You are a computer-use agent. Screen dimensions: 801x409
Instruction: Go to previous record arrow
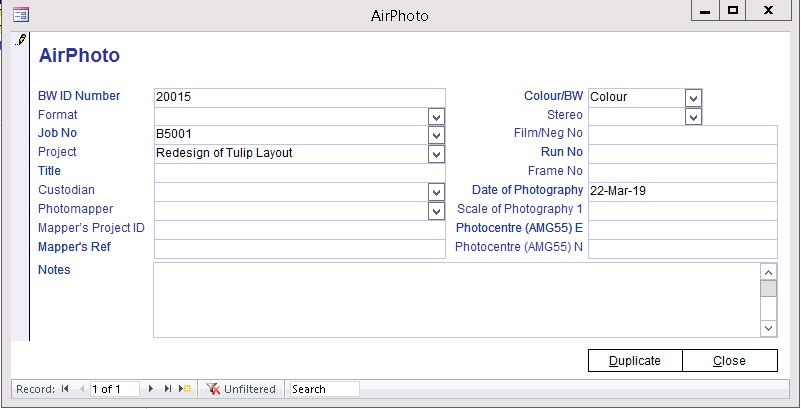click(x=81, y=389)
